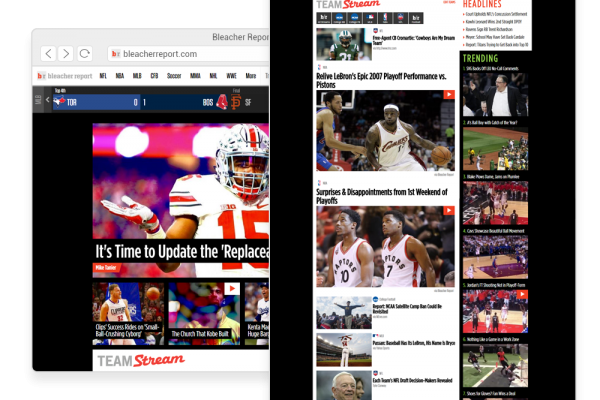The width and height of the screenshot is (600, 400).
Task: Open trending #4 Cavs Ball Movement thumbnail
Action: click(496, 257)
